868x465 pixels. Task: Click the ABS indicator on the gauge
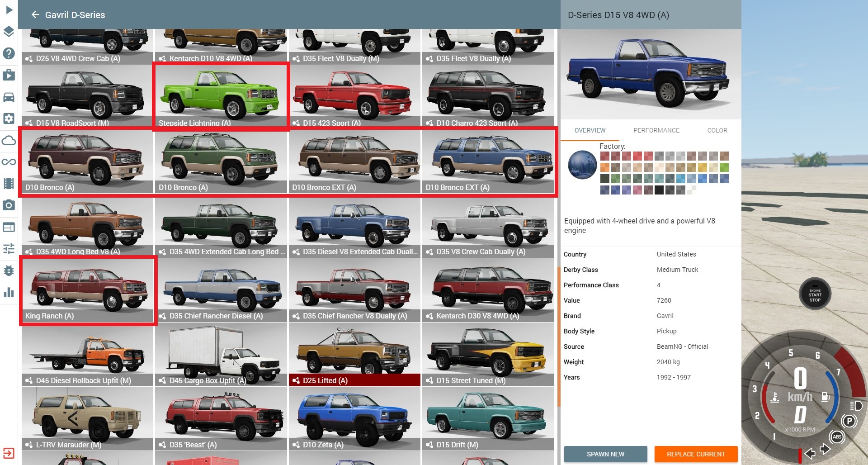837,437
